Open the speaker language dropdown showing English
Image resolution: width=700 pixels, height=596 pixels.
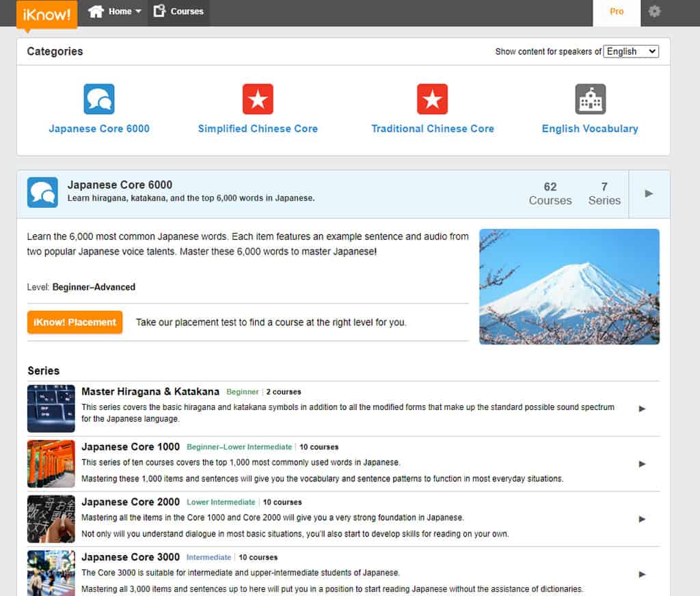click(x=630, y=51)
